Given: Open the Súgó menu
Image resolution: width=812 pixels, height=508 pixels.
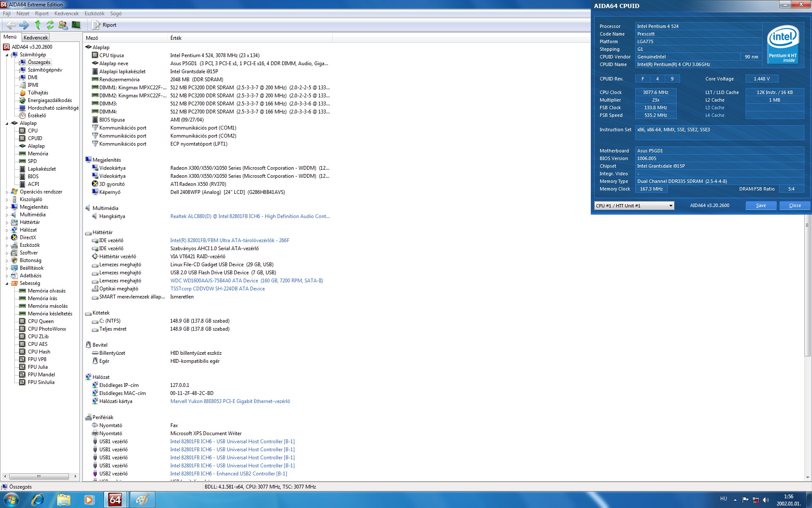Looking at the screenshot, I should coord(116,14).
